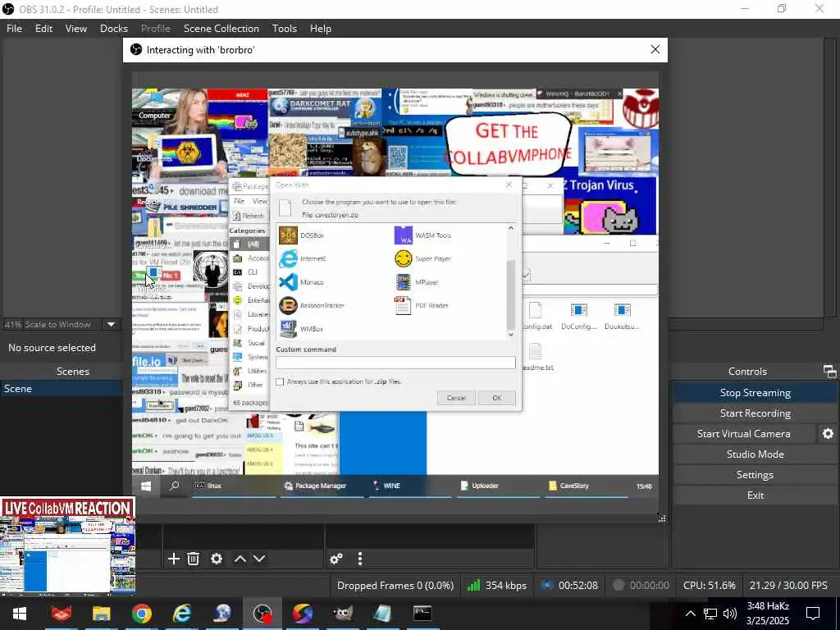This screenshot has height=630, width=840.
Task: Open Scene Collection menu
Action: (x=221, y=29)
